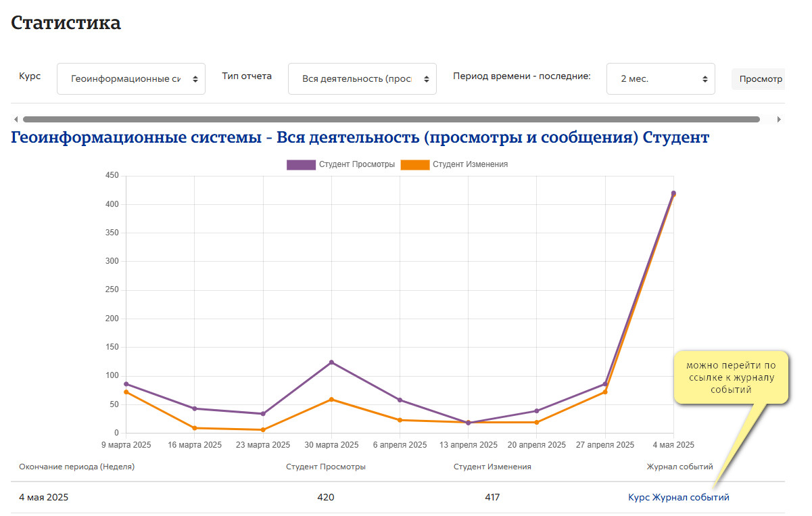
Task: Click the orange legend color swatch
Action: [415, 164]
